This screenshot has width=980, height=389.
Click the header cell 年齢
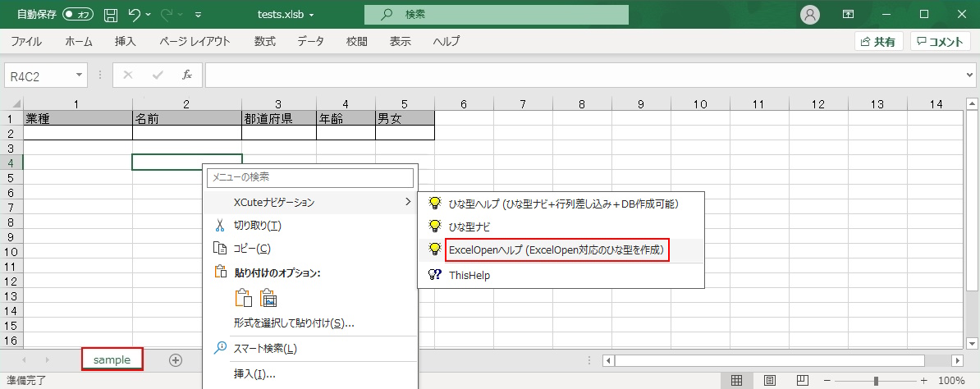[x=346, y=118]
